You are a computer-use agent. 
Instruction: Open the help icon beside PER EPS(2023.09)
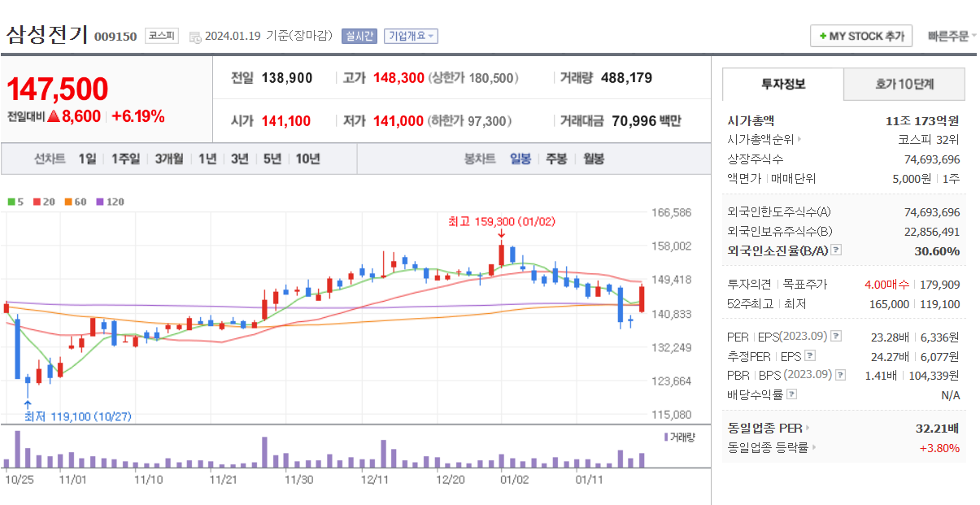tap(836, 337)
